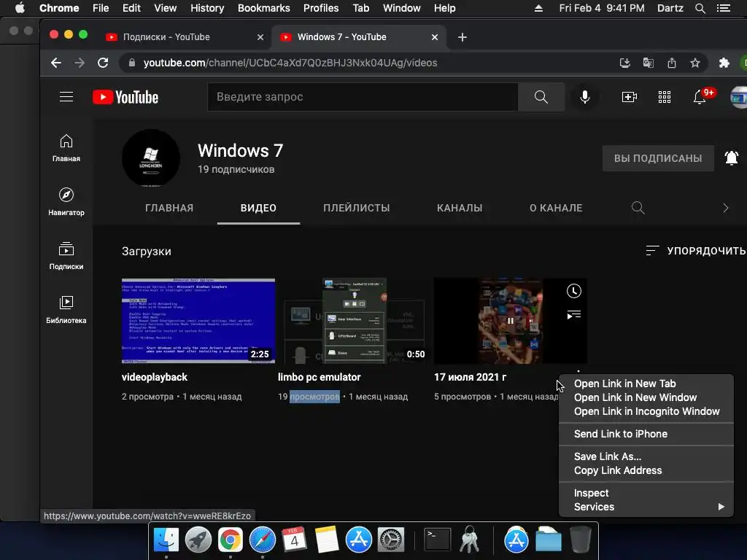The height and width of the screenshot is (560, 747).
Task: Open Chrome extensions puzzle icon
Action: tap(724, 63)
